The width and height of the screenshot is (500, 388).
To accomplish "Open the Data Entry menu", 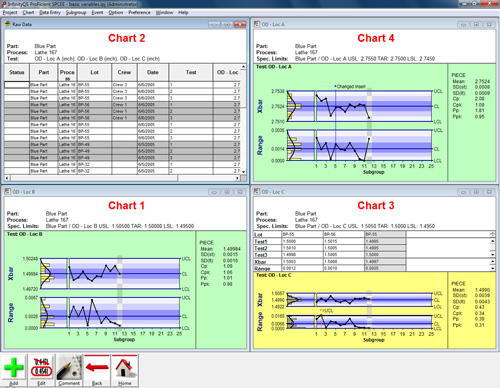I will [50, 12].
